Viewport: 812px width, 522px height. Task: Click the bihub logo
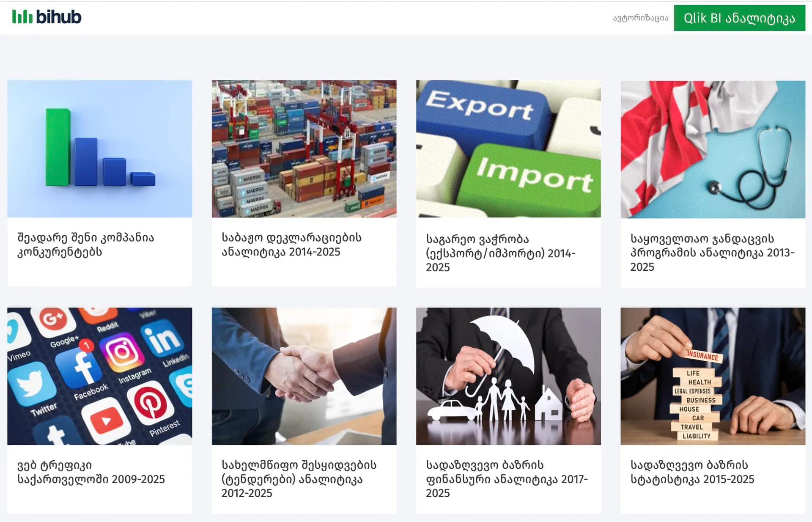(x=47, y=17)
